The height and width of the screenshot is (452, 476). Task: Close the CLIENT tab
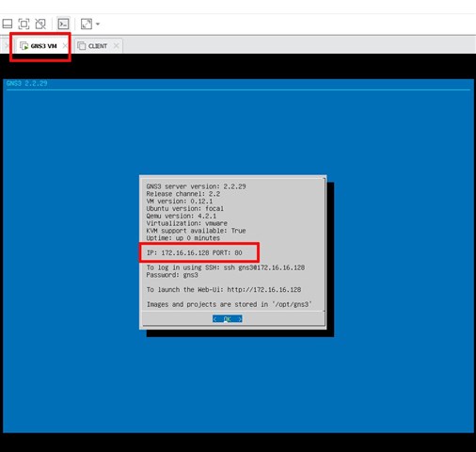(117, 46)
